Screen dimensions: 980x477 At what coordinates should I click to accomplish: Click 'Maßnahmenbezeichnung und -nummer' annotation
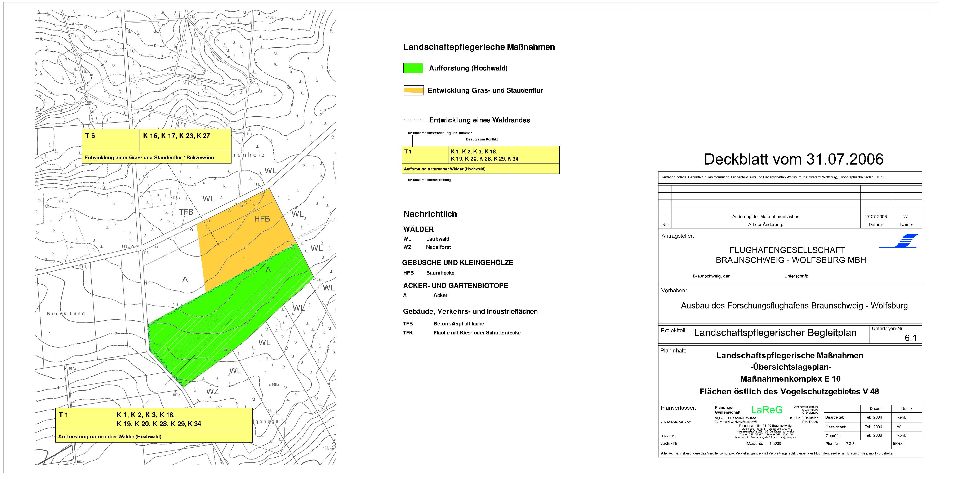point(440,133)
